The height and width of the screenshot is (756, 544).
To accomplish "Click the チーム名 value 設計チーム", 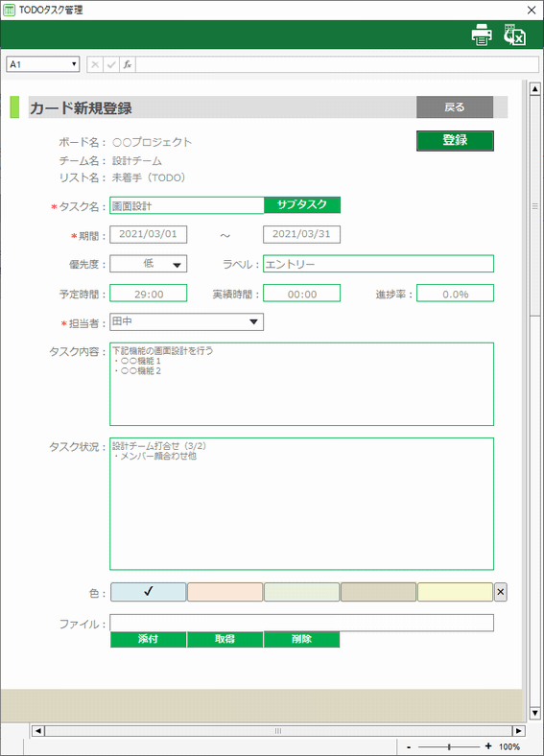I will tap(137, 160).
